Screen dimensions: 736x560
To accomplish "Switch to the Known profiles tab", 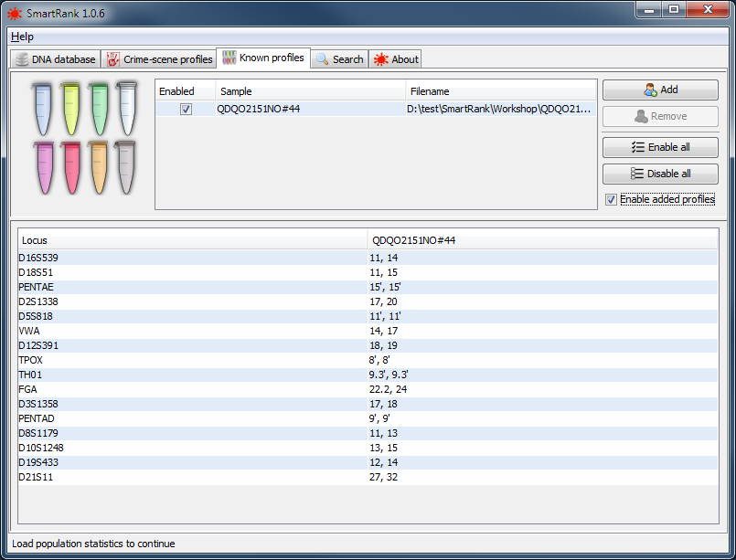I will 263,58.
